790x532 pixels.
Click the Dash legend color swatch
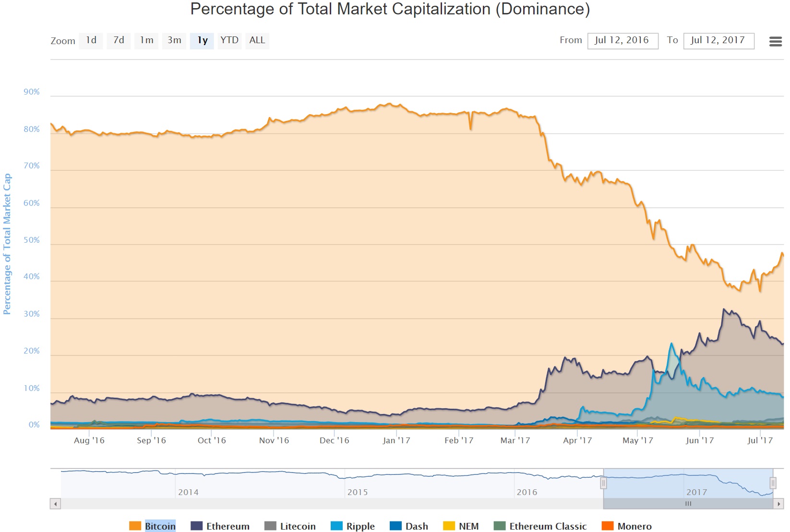[x=396, y=526]
